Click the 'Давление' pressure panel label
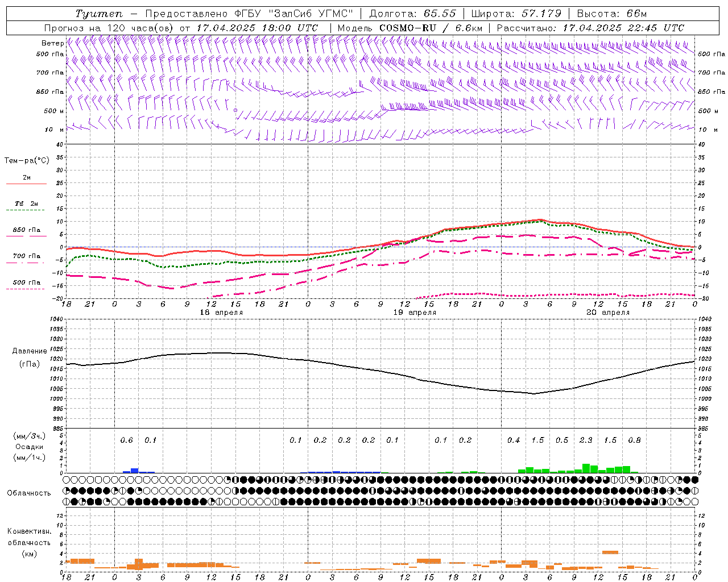 [30, 351]
